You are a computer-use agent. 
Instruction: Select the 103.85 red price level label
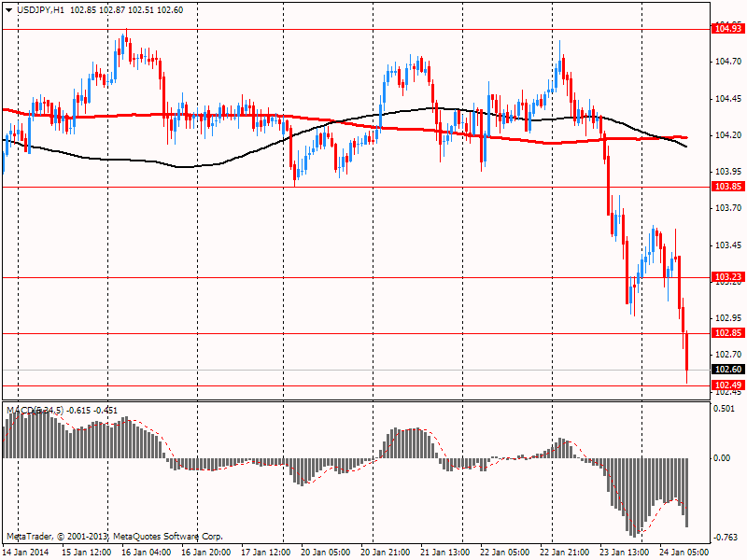[728, 186]
